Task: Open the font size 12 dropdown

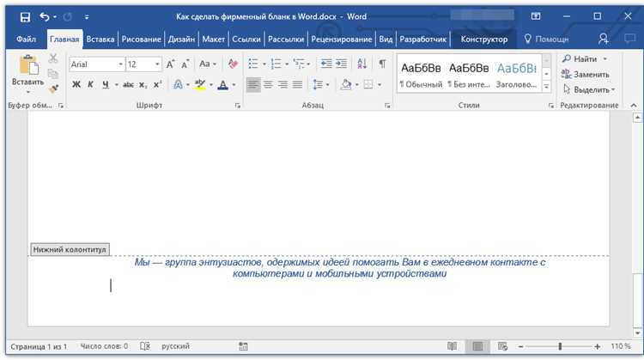Action: point(157,64)
